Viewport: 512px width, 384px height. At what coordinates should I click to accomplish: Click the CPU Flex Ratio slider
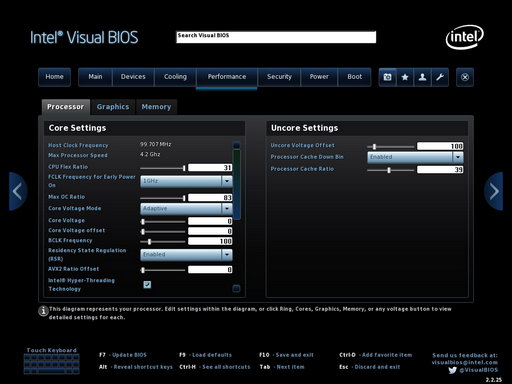163,168
